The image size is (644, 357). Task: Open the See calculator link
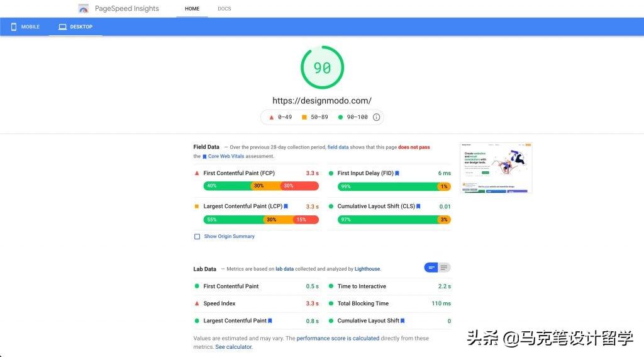(x=233, y=347)
